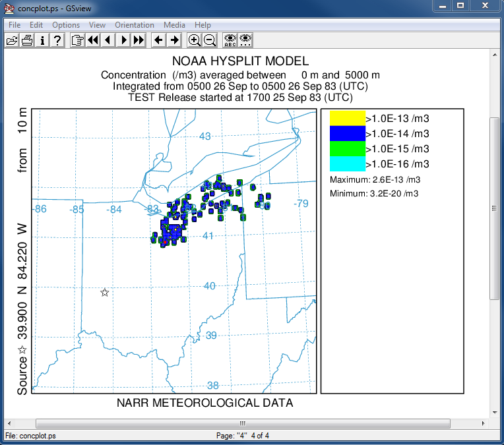Click the Open file toolbar icon
504x445 pixels.
[12, 40]
